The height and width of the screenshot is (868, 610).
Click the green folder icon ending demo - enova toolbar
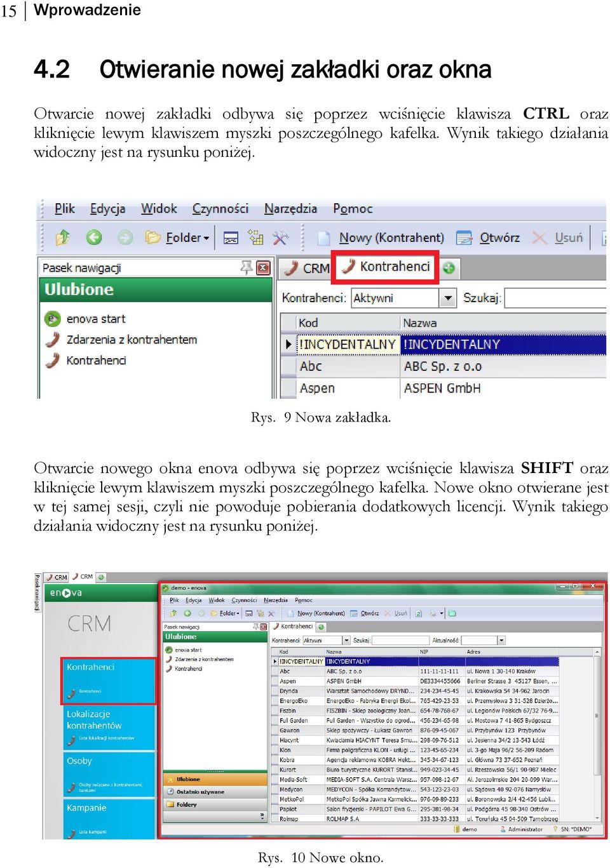click(x=452, y=613)
